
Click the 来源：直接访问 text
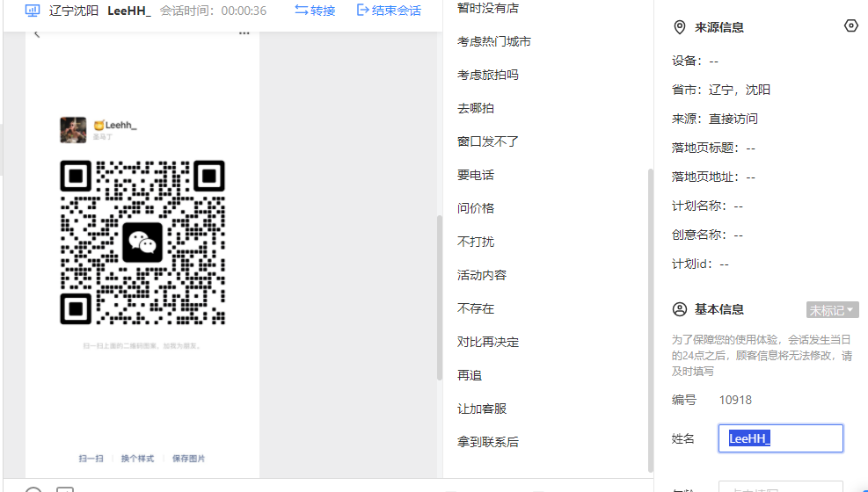715,119
